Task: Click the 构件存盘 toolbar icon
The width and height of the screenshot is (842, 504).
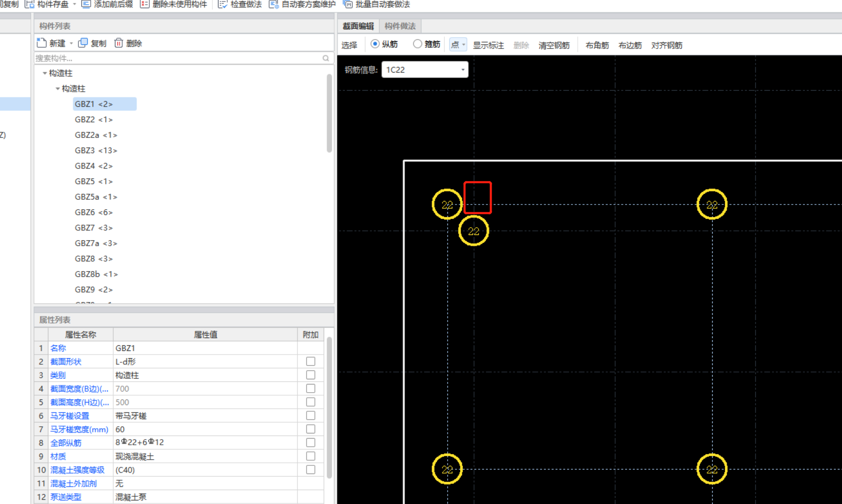Action: (30, 4)
